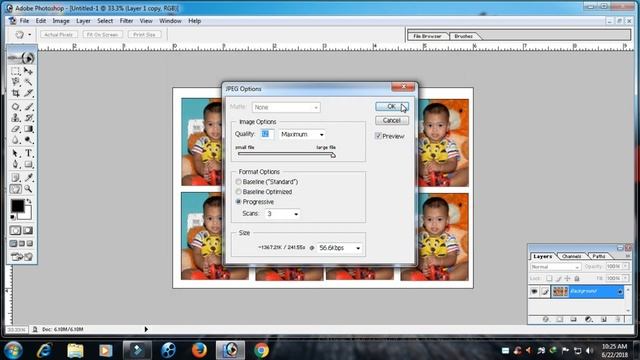Click delete layer trash icon
The image size is (640, 360).
pos(618,319)
